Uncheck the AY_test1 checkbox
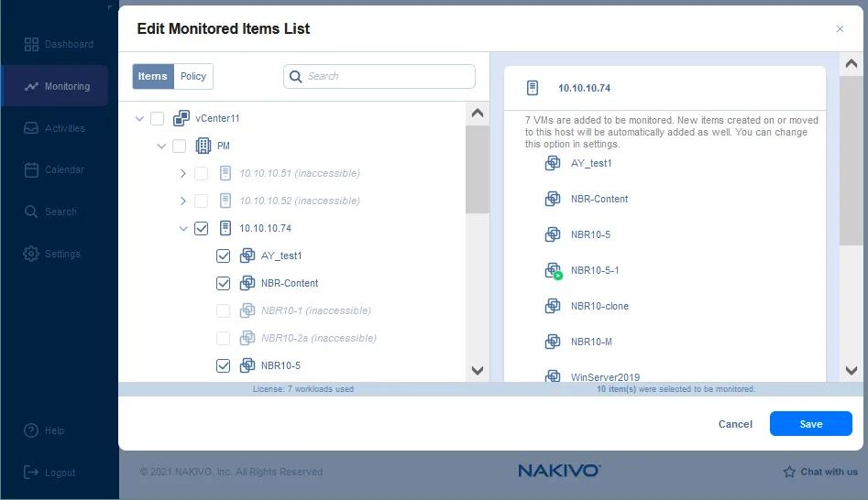868x500 pixels. click(224, 255)
